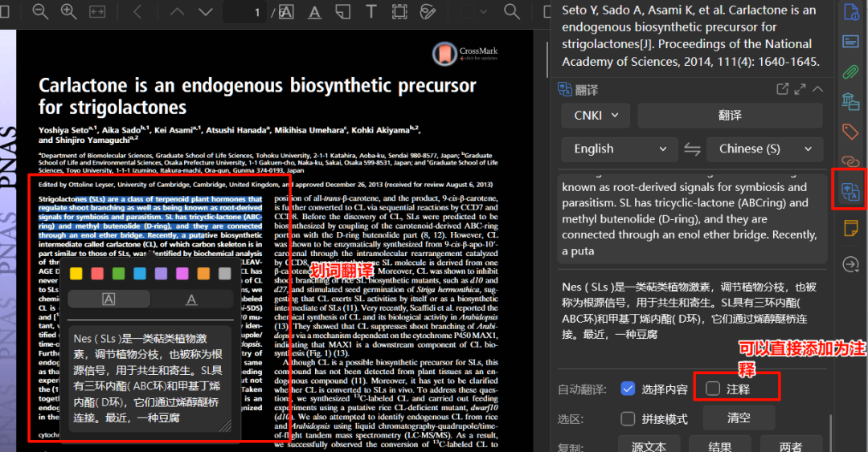Click the citation text 'Seto Y, Sado A'
The height and width of the screenshot is (452, 868).
[690, 35]
